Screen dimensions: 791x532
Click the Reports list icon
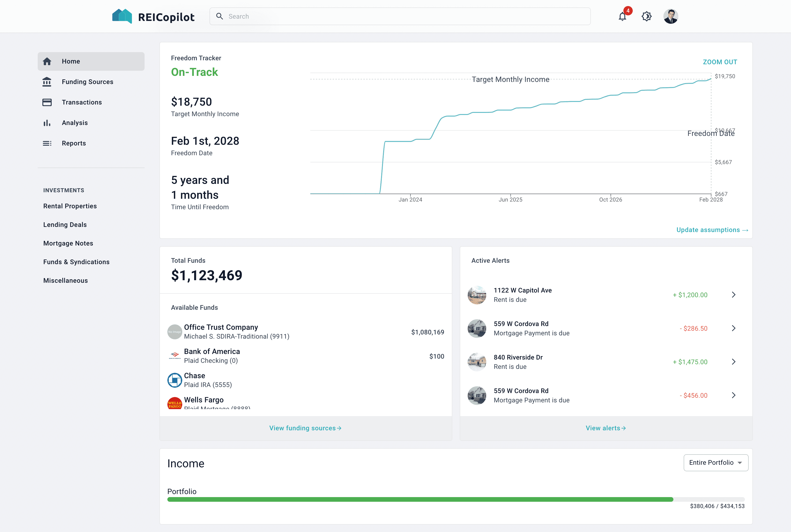point(47,143)
